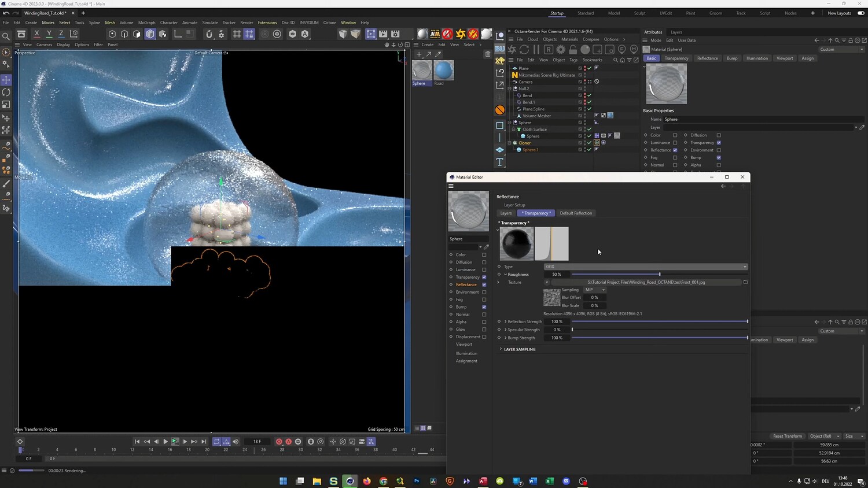Click the Reset Transform button
The image size is (868, 488).
(x=787, y=436)
